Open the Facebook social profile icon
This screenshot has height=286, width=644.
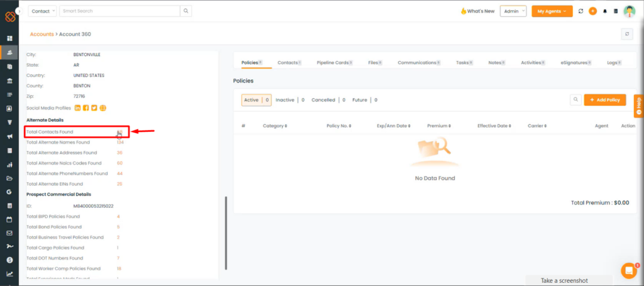(x=86, y=108)
